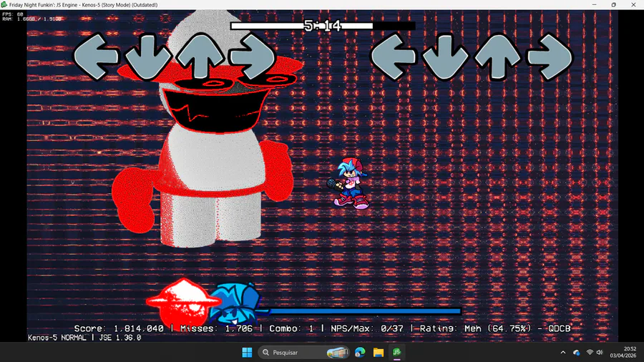Click the player's right arrow receptor
Image resolution: width=644 pixels, height=362 pixels.
point(550,57)
